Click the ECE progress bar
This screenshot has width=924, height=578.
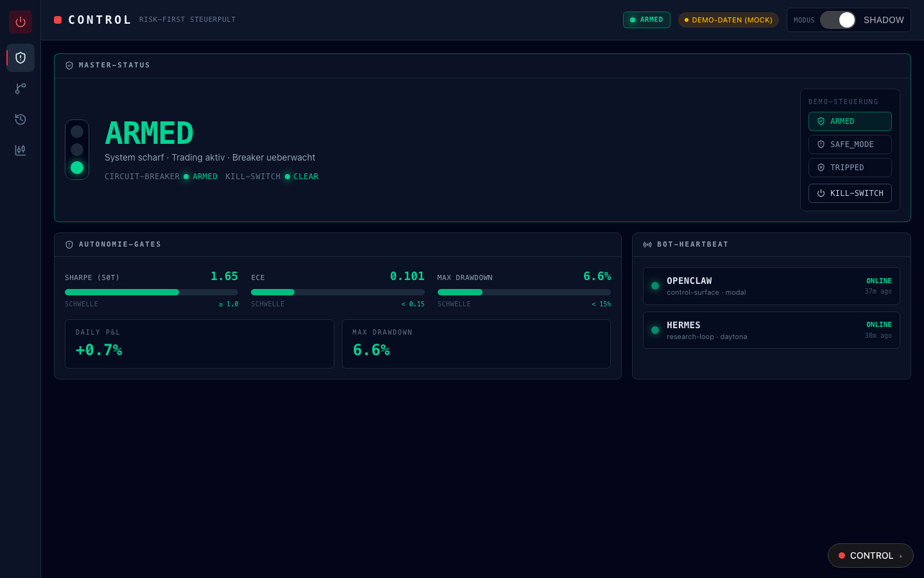(x=338, y=292)
